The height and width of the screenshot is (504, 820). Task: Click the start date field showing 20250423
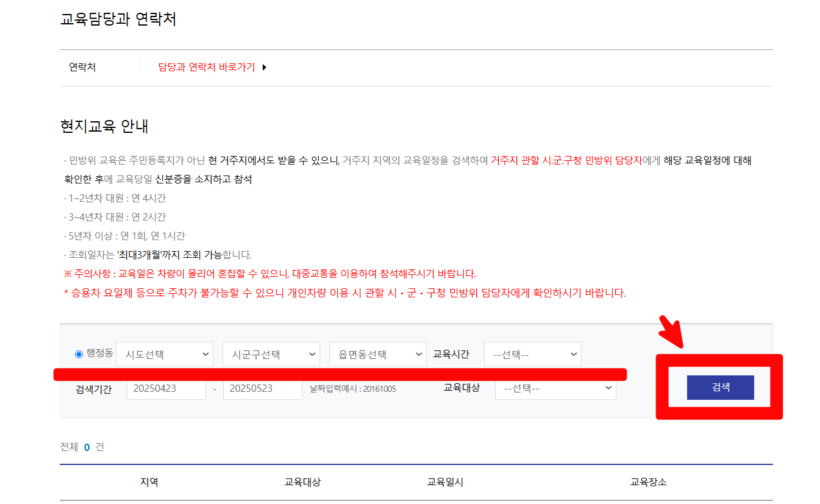(x=166, y=389)
